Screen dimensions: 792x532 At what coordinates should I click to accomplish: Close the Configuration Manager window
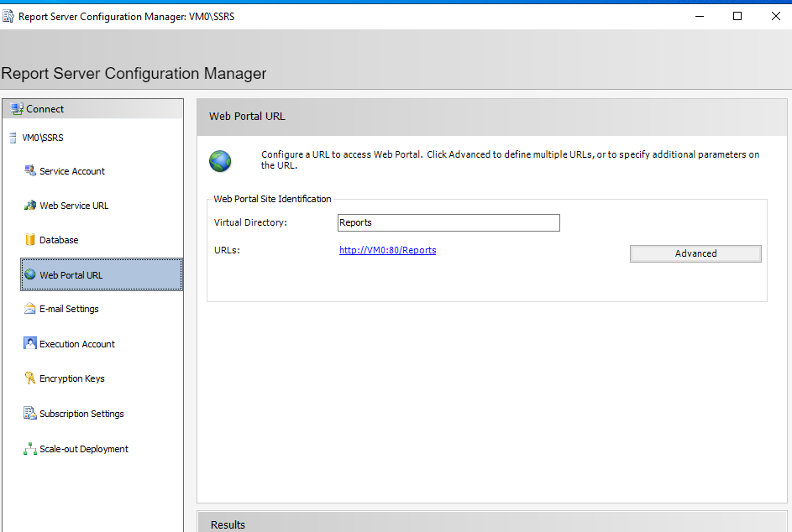[776, 16]
